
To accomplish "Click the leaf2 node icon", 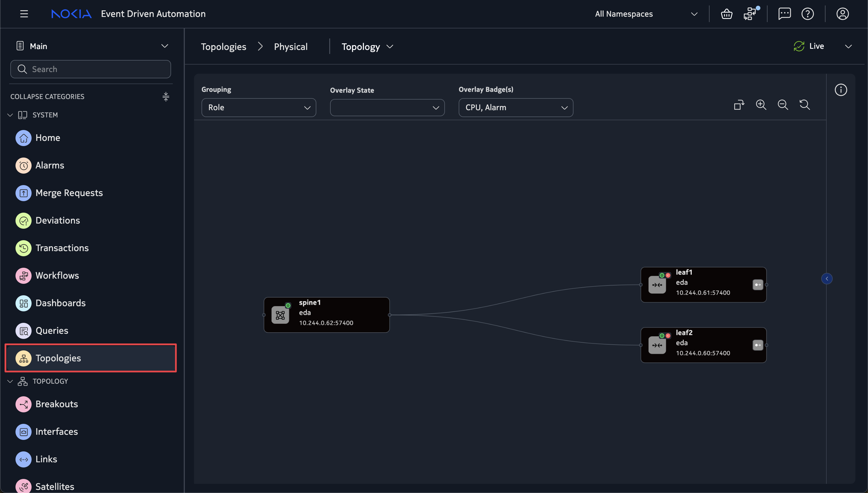I will pyautogui.click(x=657, y=346).
